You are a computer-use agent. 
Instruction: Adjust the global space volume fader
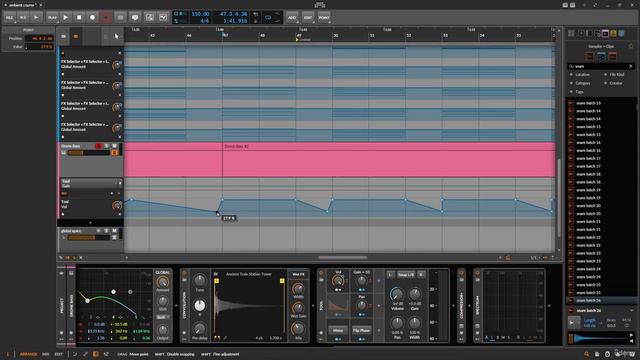(x=89, y=238)
